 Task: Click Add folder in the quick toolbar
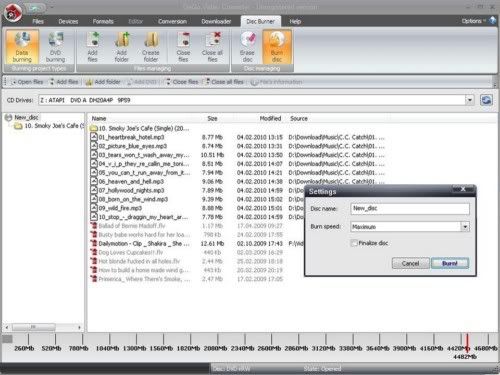click(x=103, y=82)
